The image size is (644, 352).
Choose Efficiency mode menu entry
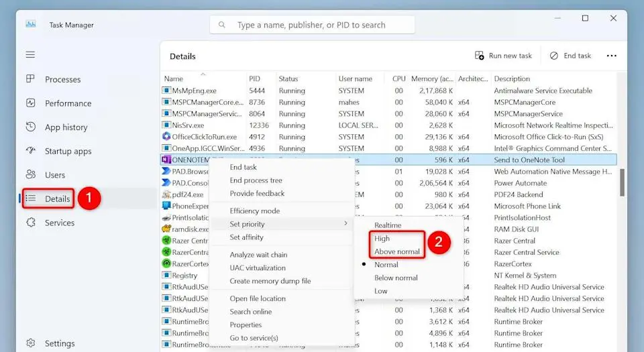point(255,211)
